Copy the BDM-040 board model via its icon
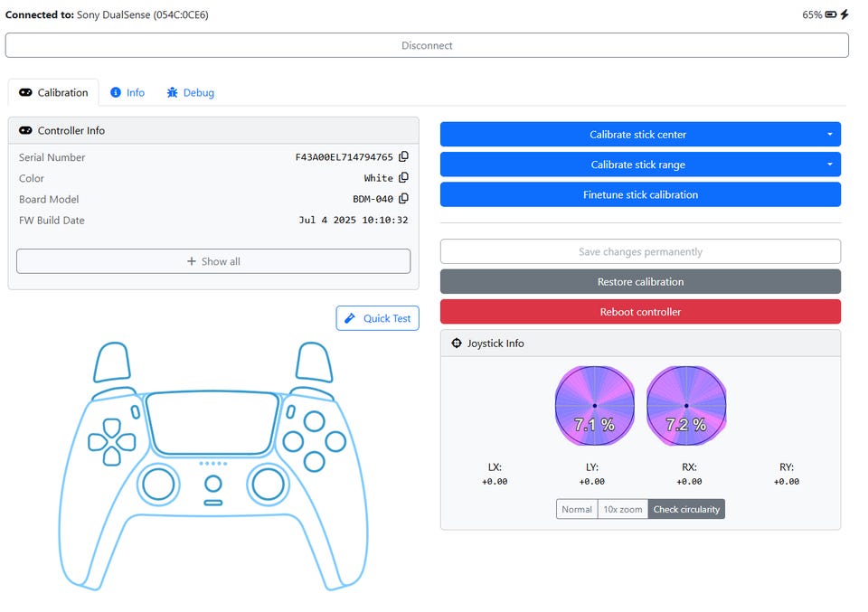This screenshot has width=868, height=612. (x=403, y=198)
